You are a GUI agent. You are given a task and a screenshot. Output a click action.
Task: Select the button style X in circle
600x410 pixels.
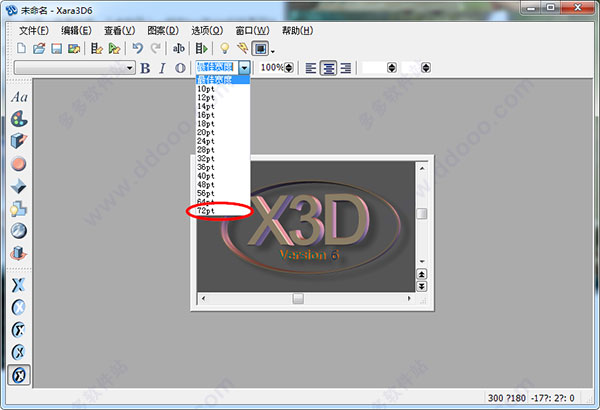19,307
